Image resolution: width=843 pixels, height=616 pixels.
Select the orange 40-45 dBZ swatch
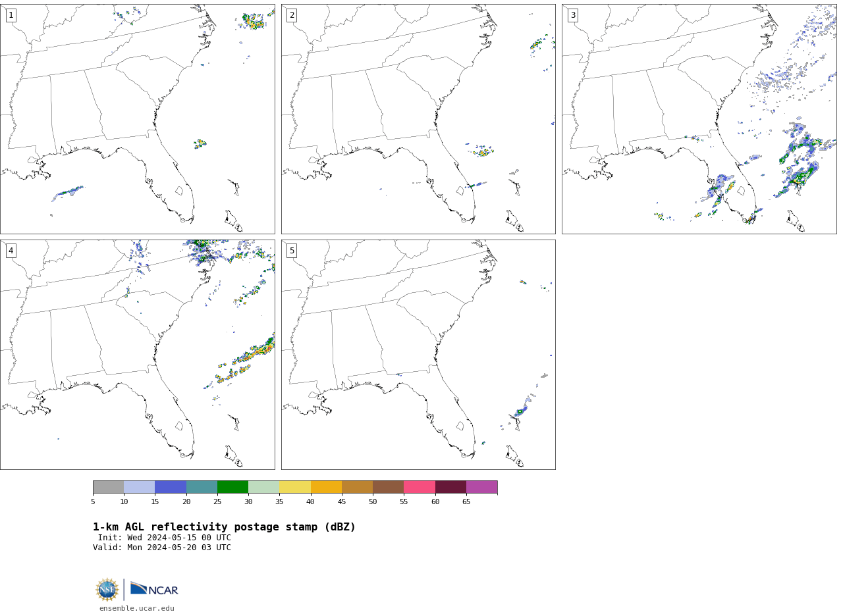click(326, 487)
